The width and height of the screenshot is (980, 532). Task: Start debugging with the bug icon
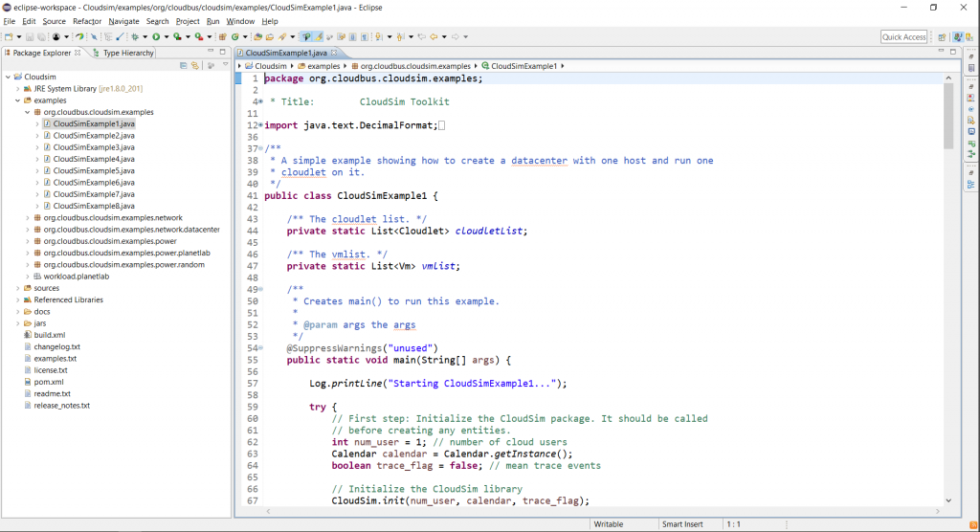[x=134, y=37]
